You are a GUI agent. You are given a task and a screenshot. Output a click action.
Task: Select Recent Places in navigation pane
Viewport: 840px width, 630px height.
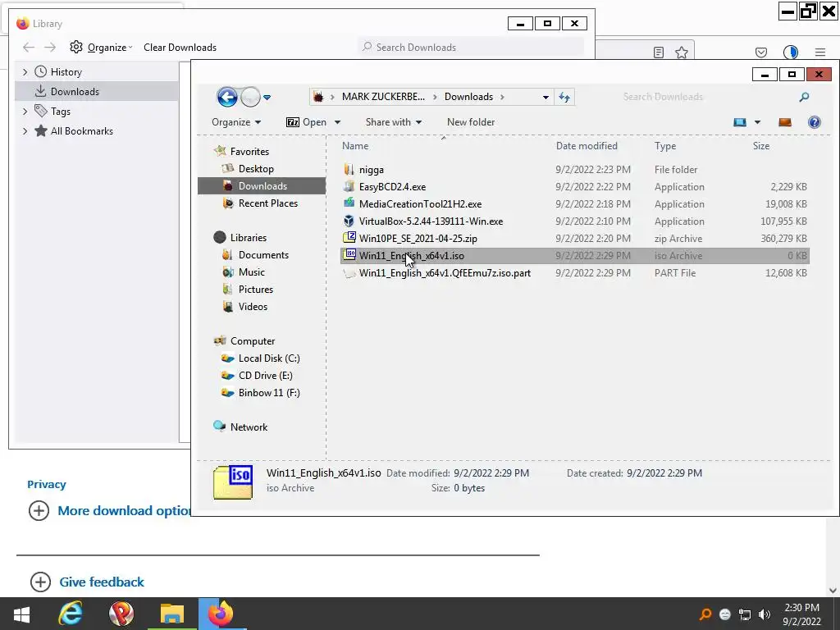pos(267,203)
